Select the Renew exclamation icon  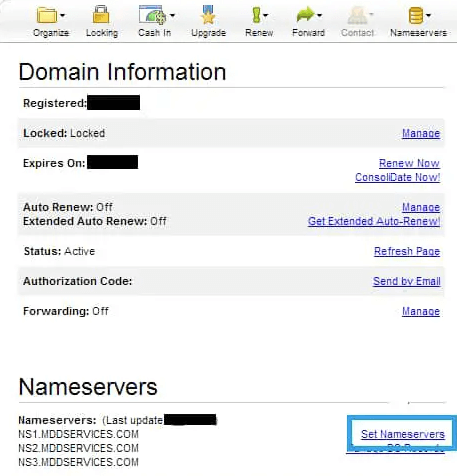[x=256, y=15]
